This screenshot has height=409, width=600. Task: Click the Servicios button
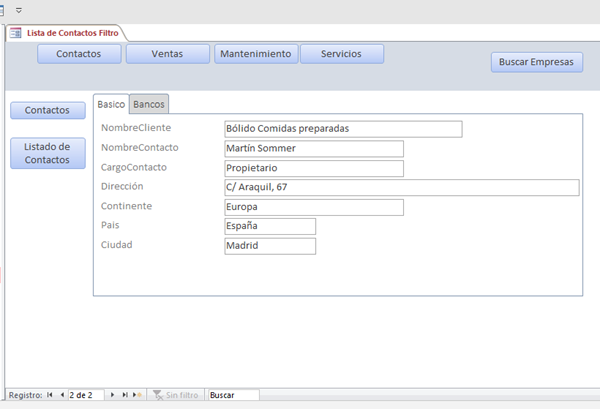click(x=341, y=54)
